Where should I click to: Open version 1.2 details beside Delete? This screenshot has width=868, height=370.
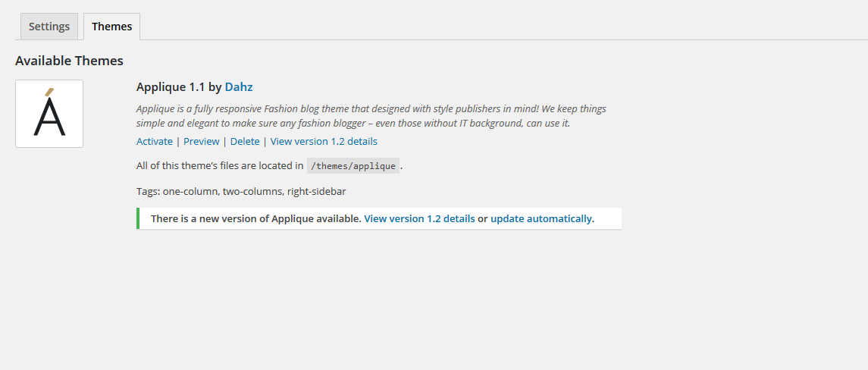324,141
